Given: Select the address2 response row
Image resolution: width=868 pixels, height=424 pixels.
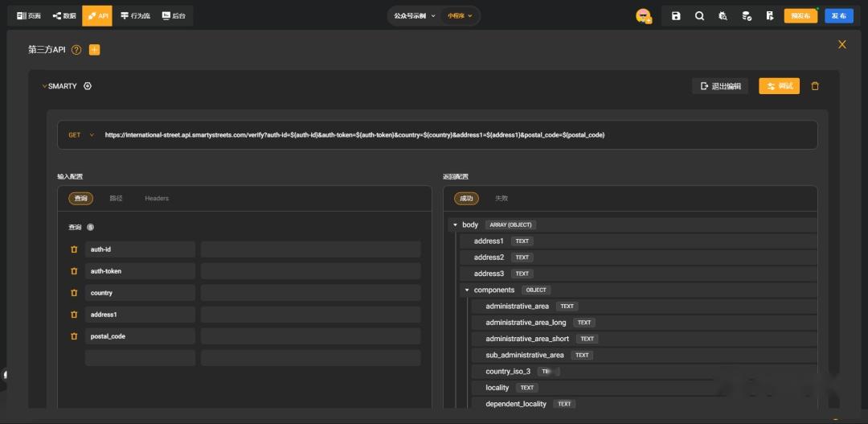Looking at the screenshot, I should [639, 257].
